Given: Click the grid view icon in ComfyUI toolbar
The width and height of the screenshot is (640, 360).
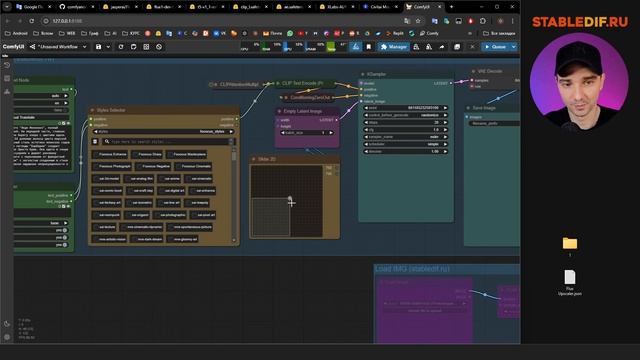Looking at the screenshot, I should point(146,47).
